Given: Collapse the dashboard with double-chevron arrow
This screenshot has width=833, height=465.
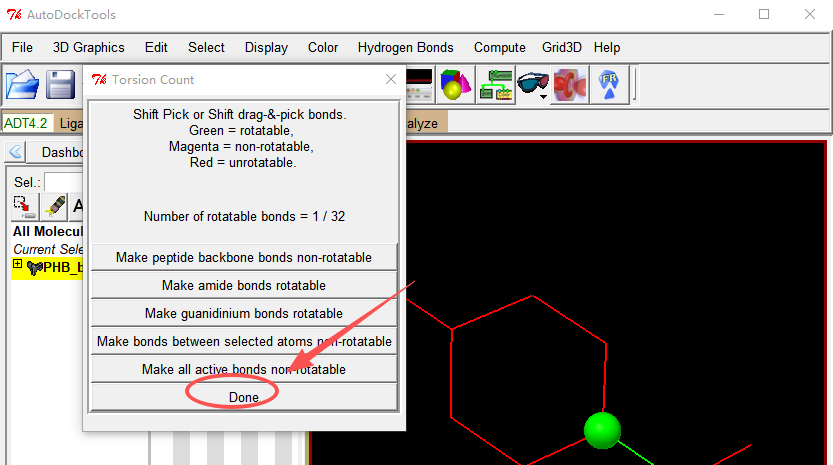Looking at the screenshot, I should [16, 152].
